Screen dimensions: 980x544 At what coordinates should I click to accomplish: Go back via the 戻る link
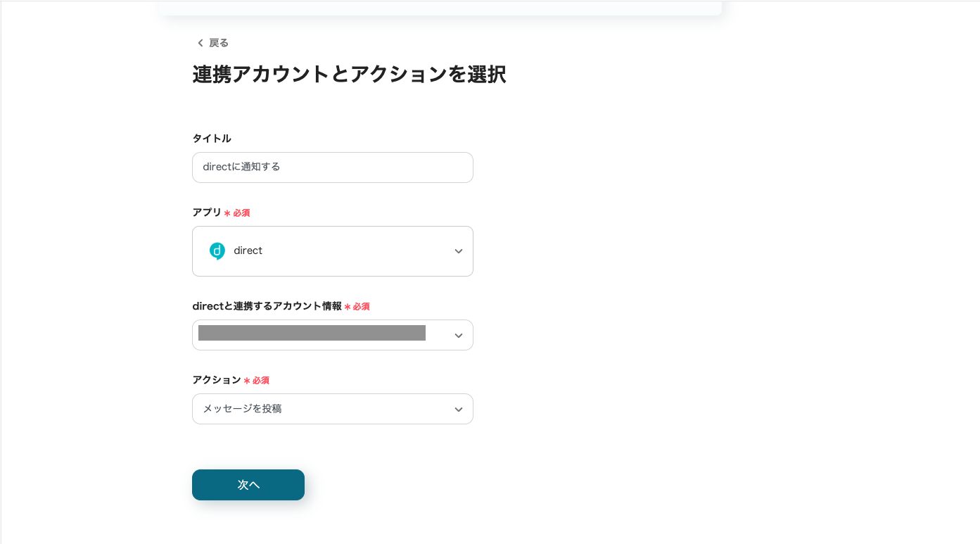(219, 43)
